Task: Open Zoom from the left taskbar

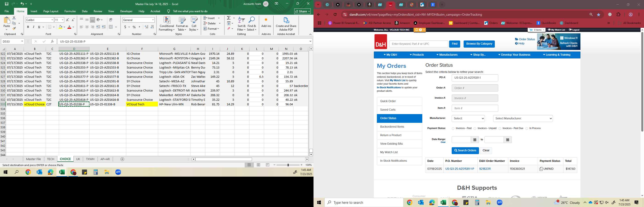Action: tap(118, 172)
